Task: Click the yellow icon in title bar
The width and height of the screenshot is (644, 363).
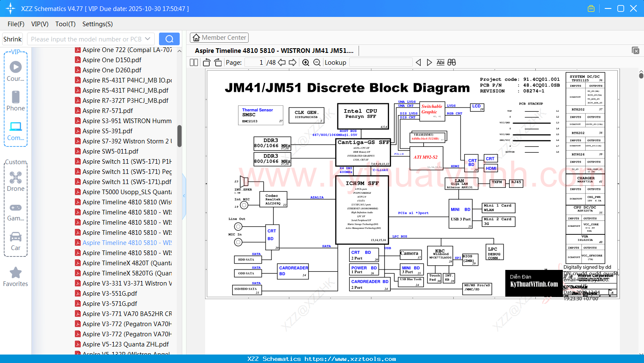Action: point(591,8)
